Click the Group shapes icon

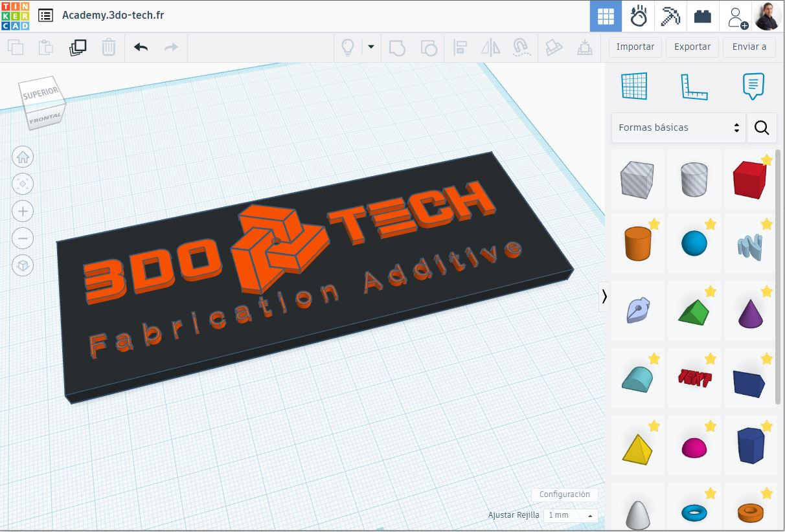click(x=397, y=47)
